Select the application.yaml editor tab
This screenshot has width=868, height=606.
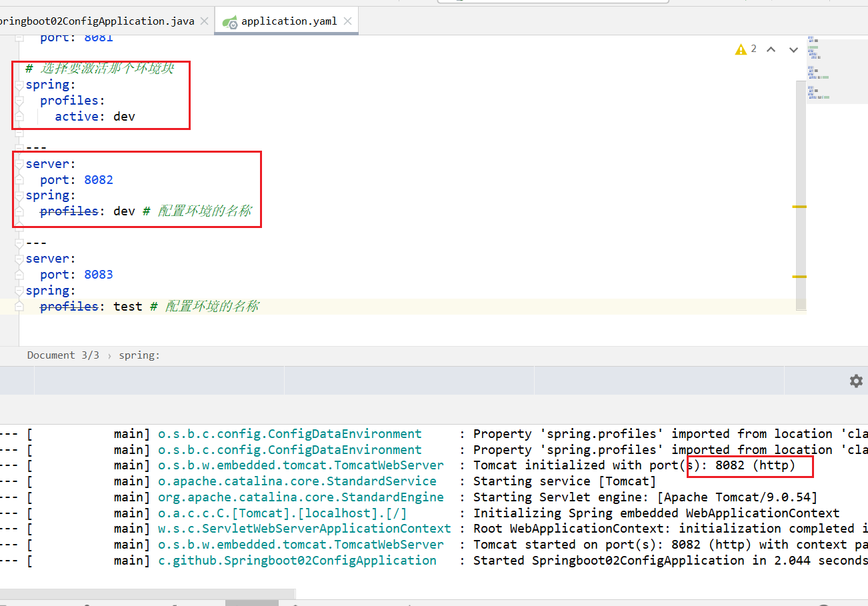pos(289,21)
